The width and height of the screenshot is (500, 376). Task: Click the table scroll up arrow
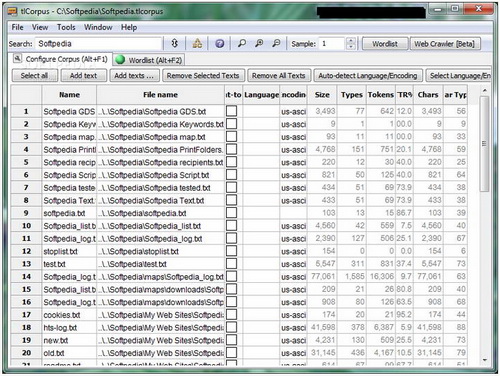coord(485,90)
